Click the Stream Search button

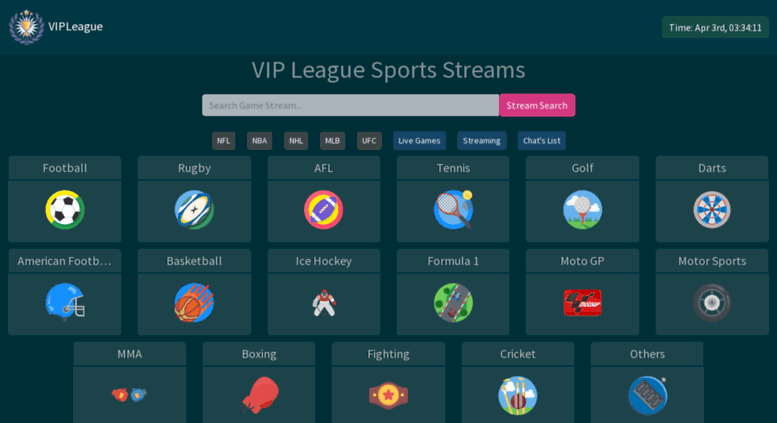(537, 105)
